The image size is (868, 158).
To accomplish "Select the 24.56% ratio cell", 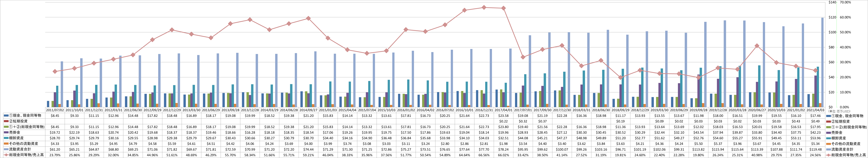I will [815, 155].
